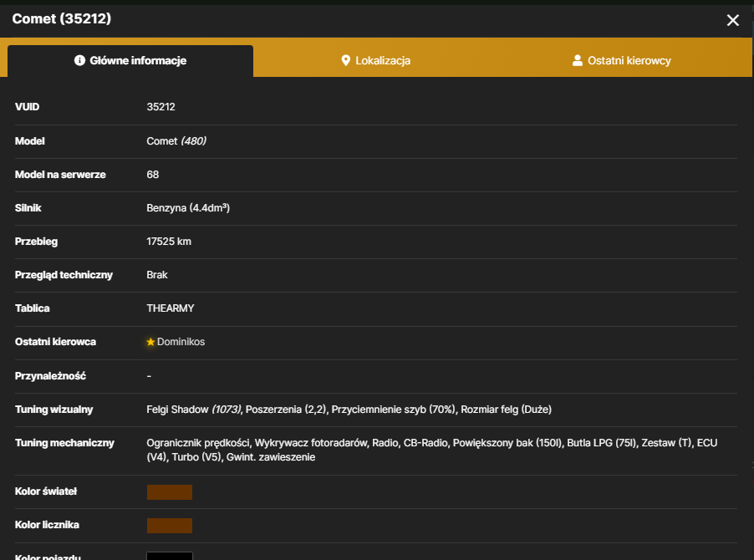Screen dimensions: 754x560
Task: Click the Kolor świateł color swatch
Action: click(169, 492)
